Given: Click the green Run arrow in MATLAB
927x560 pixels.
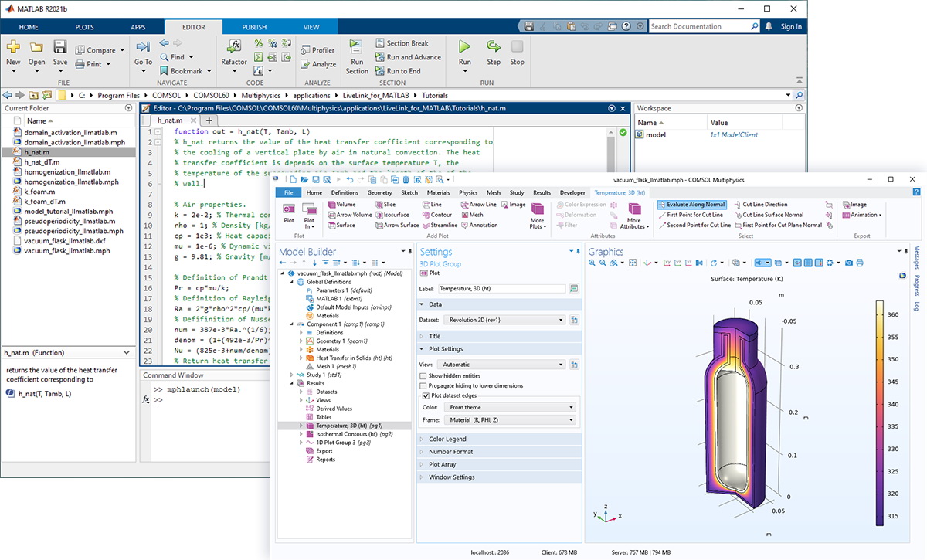Looking at the screenshot, I should point(464,48).
